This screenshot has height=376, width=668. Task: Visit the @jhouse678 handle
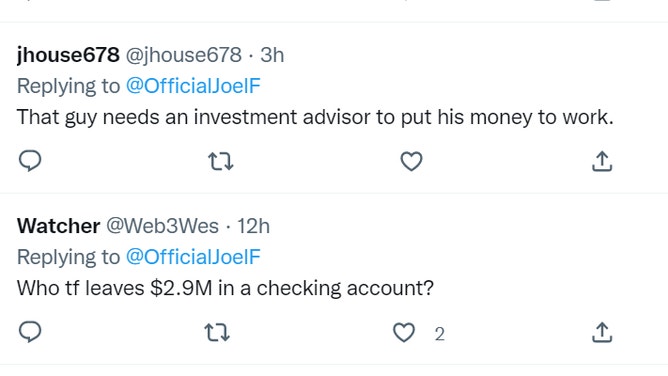pyautogui.click(x=184, y=55)
